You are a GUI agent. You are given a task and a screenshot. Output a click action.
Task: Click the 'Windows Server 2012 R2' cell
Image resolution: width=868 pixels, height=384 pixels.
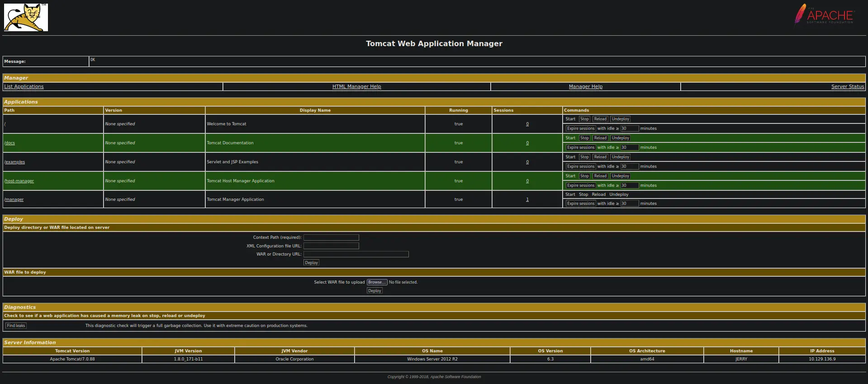[432, 359]
